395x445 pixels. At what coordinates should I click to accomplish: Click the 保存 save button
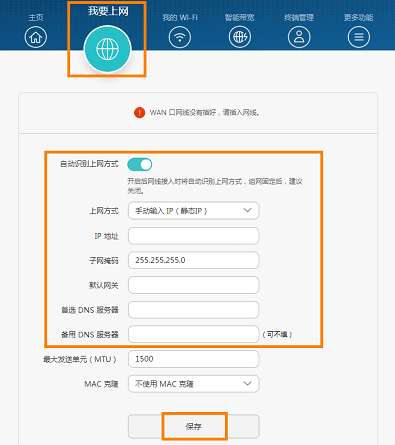(x=193, y=426)
